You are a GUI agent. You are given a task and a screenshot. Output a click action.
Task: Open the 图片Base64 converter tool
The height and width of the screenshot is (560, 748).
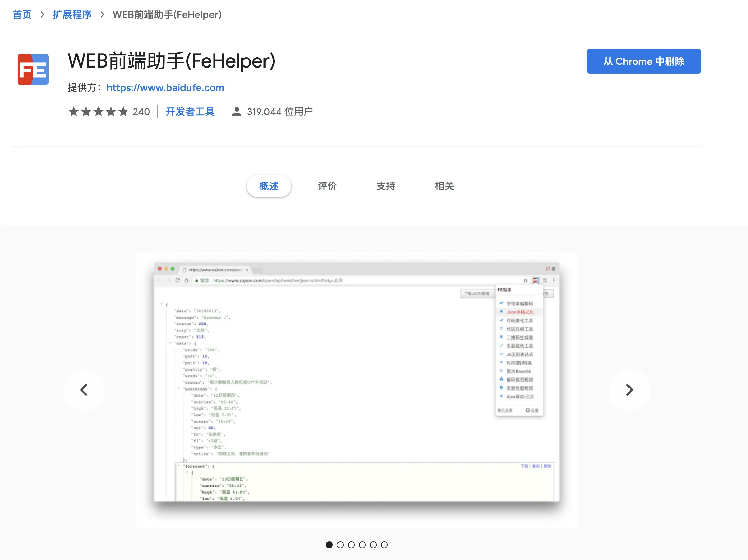pos(519,371)
